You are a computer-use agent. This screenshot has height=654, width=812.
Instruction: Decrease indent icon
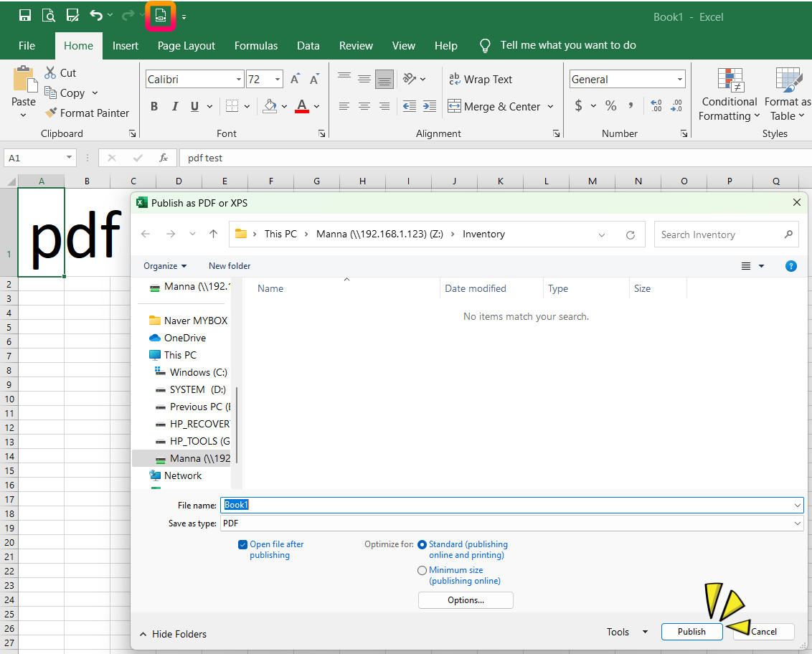(x=410, y=107)
